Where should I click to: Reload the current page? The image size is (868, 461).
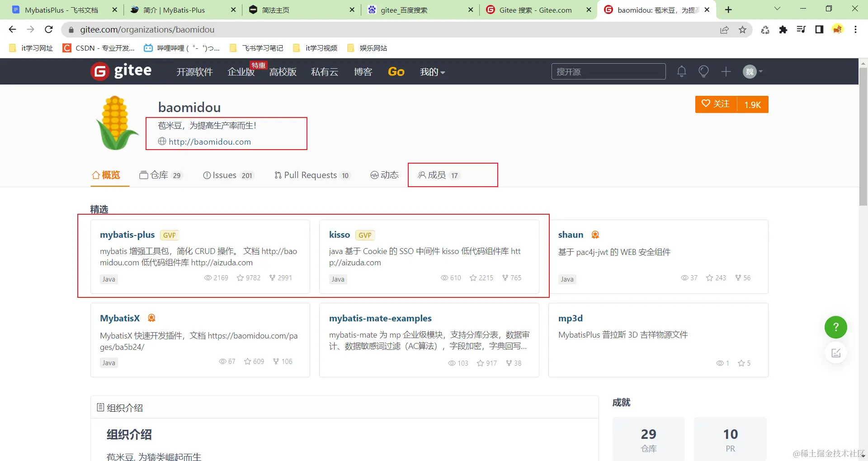49,30
